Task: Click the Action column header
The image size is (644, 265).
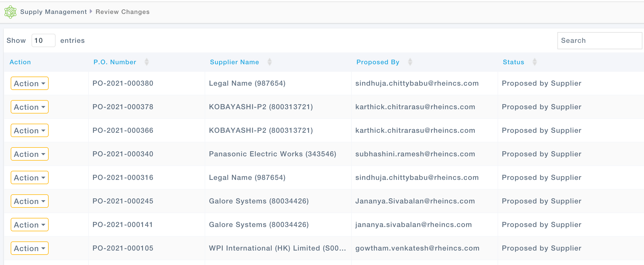Action: 20,62
